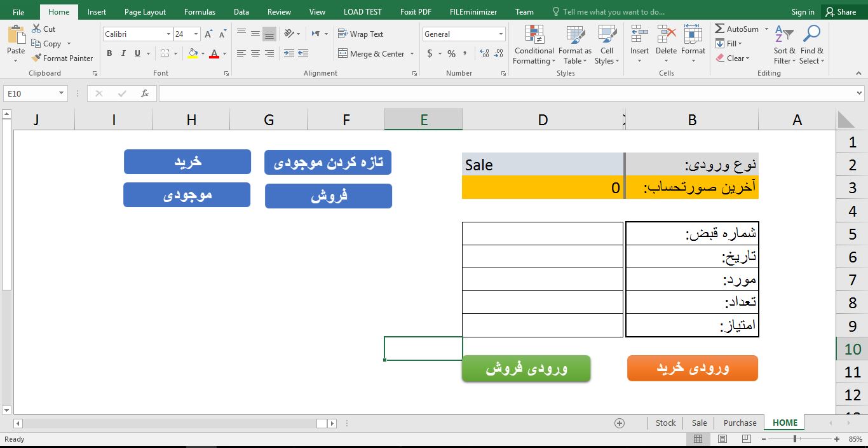Expand the formula bar chevron
Image resolution: width=868 pixels, height=448 pixels.
coord(859,93)
